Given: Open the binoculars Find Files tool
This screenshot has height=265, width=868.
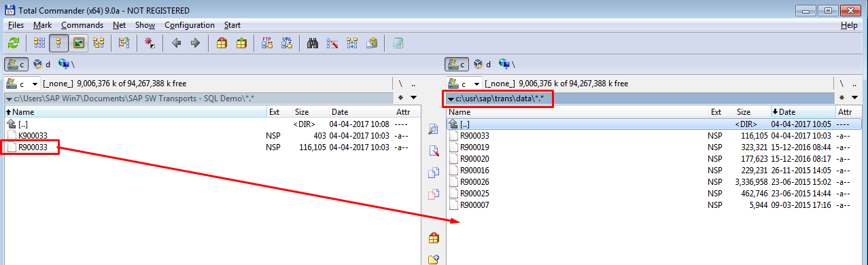Looking at the screenshot, I should (x=313, y=43).
